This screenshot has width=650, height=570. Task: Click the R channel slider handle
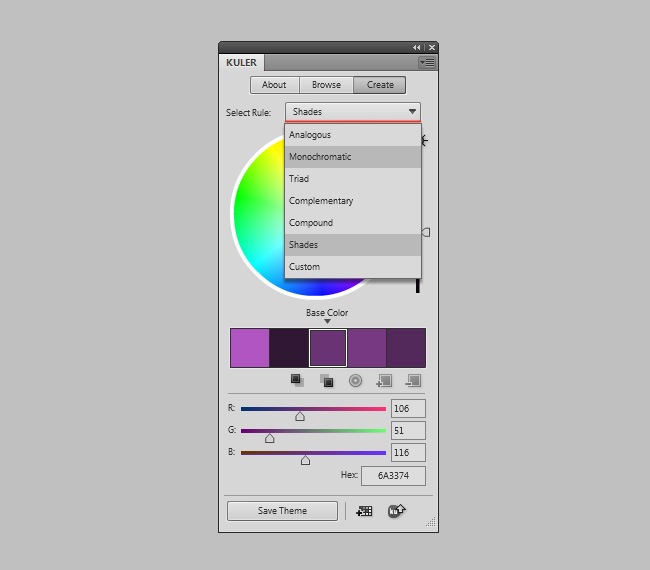pyautogui.click(x=299, y=415)
